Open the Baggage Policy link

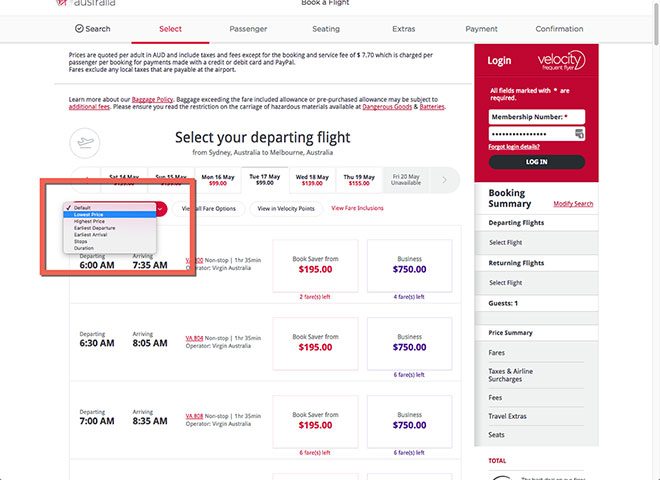152,100
